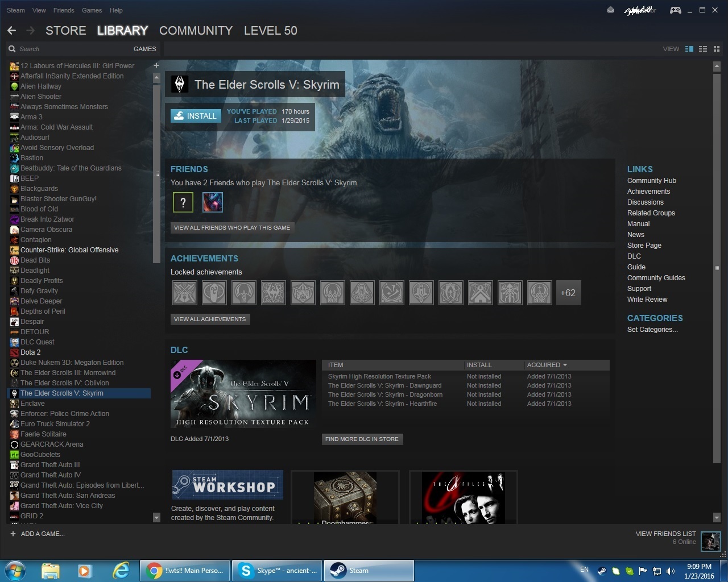Click the search magnifier icon

[x=12, y=49]
